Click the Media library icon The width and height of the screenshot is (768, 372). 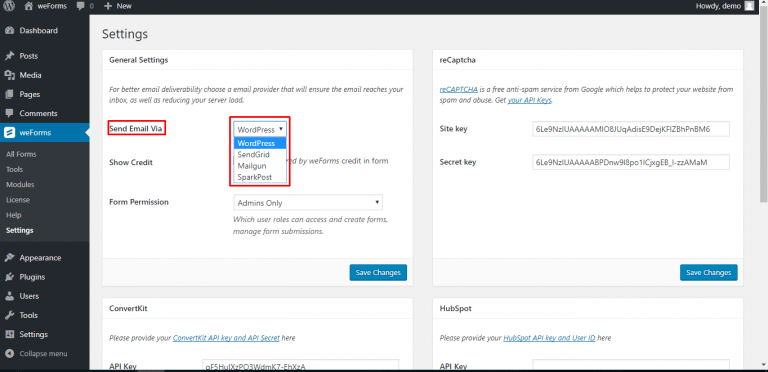tap(9, 75)
